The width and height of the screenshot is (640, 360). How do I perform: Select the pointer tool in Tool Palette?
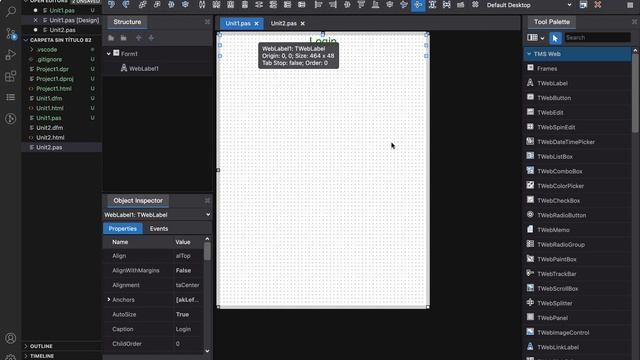click(555, 38)
